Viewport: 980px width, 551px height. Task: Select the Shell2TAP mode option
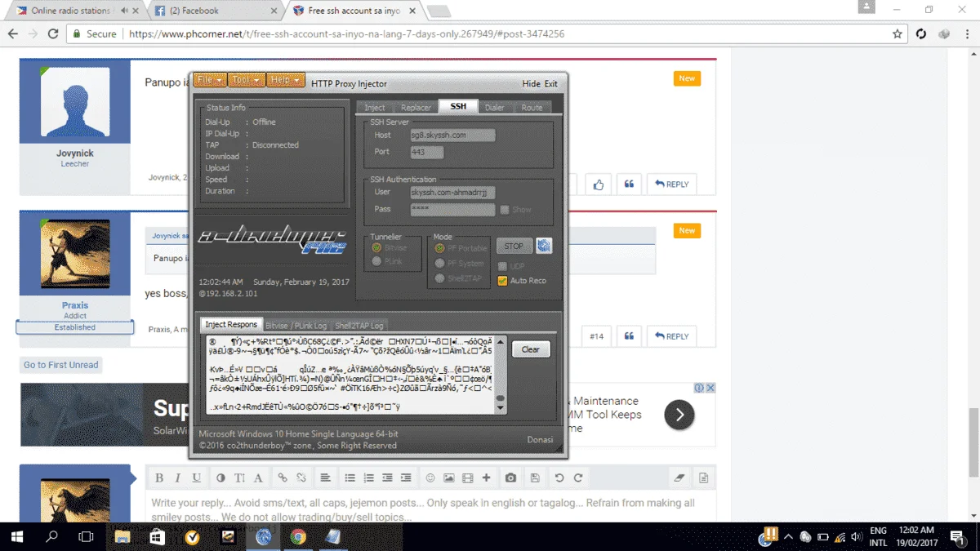pos(439,278)
